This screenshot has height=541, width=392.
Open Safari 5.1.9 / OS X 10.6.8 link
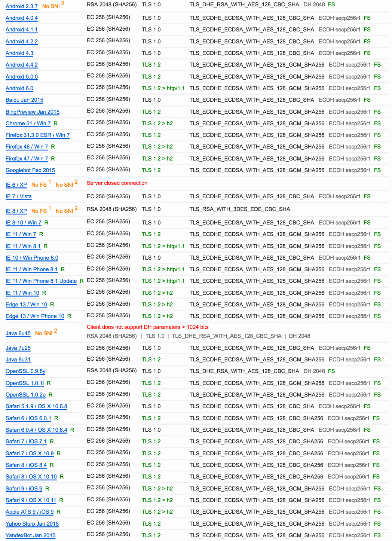click(x=37, y=406)
